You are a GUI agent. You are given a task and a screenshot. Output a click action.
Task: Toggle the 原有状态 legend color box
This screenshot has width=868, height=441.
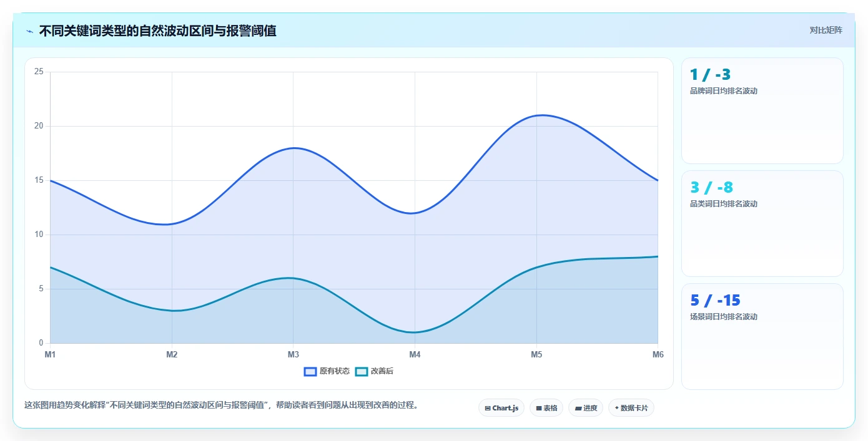coord(310,371)
